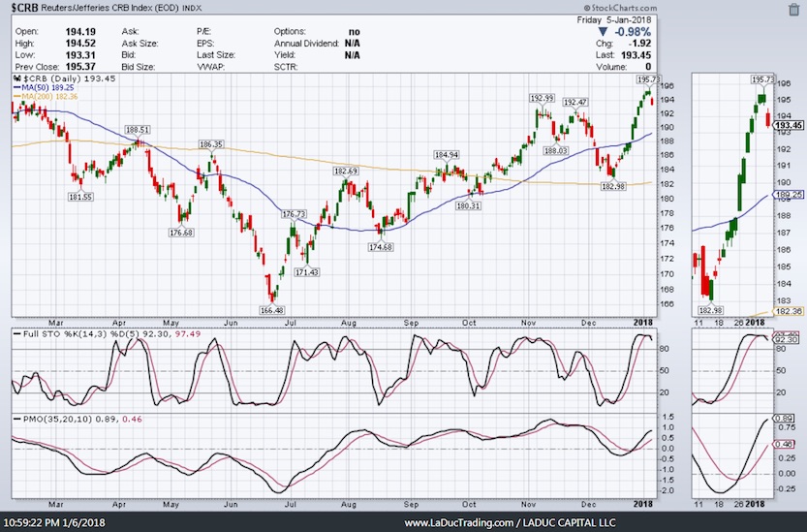Click the 193.45 price tag in zoom panel

click(789, 125)
